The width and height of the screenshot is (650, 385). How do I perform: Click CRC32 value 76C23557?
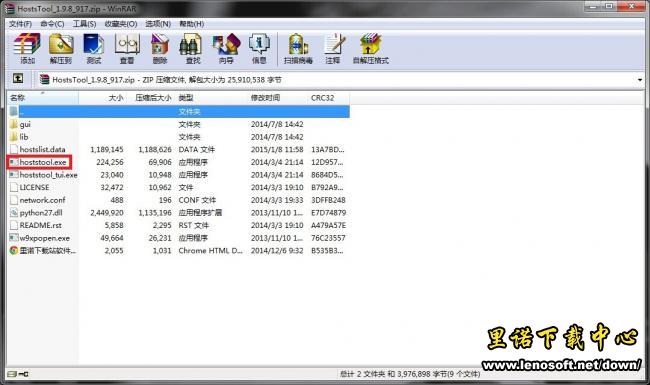click(x=328, y=238)
